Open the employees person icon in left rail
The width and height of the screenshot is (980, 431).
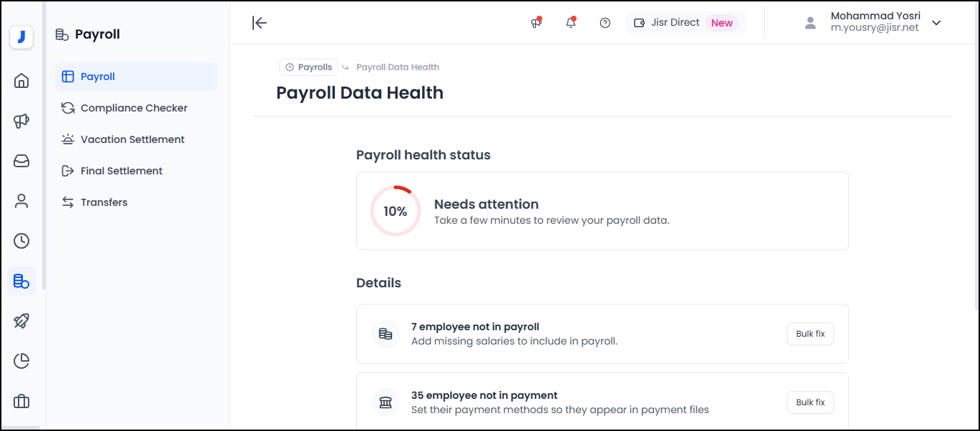tap(21, 201)
